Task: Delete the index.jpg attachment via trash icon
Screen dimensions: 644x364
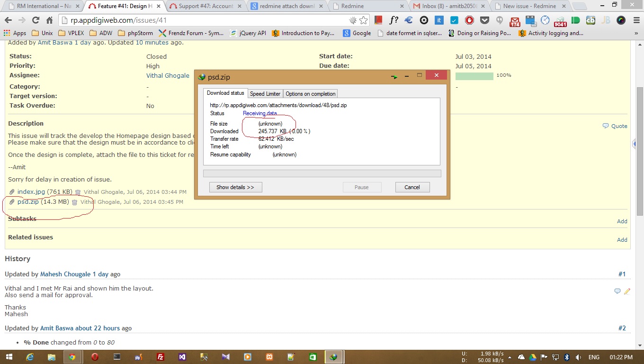Action: pos(78,192)
